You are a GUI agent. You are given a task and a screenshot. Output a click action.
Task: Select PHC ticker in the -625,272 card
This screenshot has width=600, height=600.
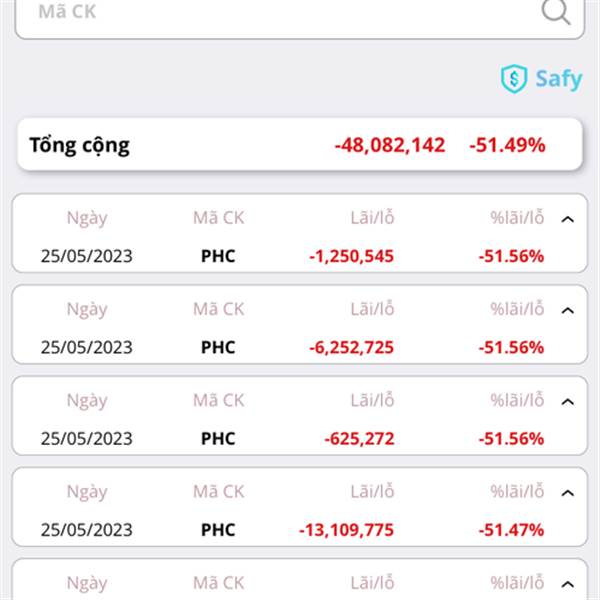(x=218, y=439)
